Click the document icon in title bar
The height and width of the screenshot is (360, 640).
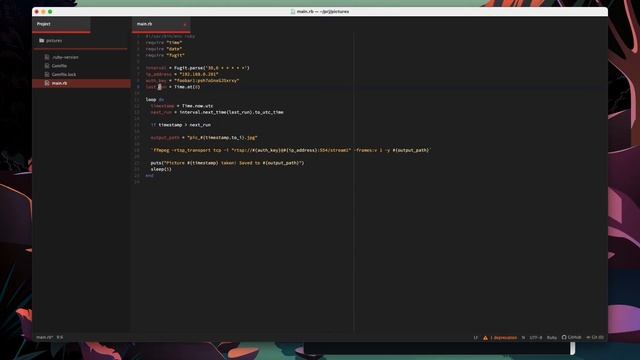click(293, 11)
